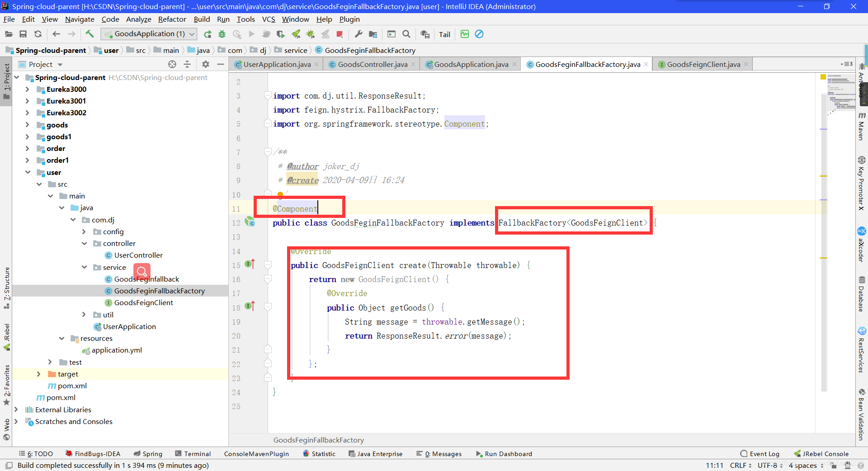Open the Run Dashboard
Viewport: 868px width, 471px height.
pos(504,454)
